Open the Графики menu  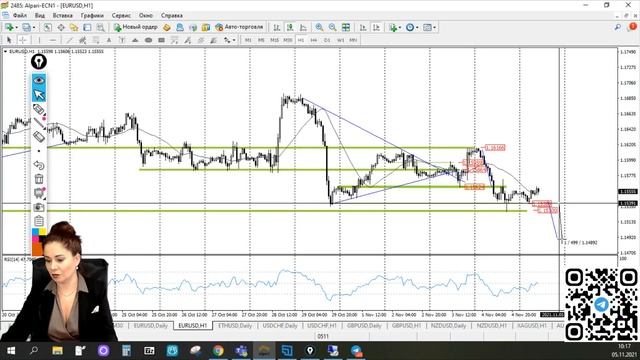click(92, 16)
